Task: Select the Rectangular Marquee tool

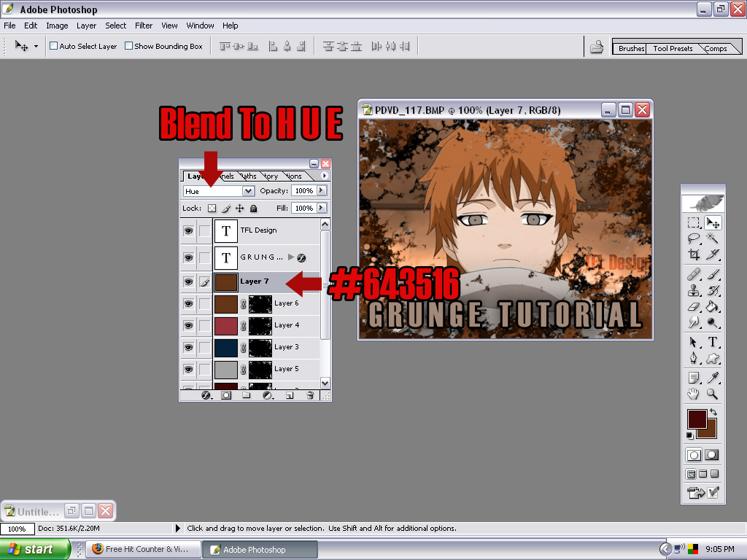Action: click(694, 223)
